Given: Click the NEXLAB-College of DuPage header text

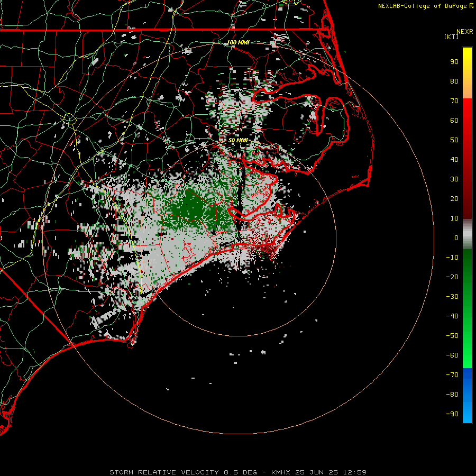Looking at the screenshot, I should click(422, 6).
